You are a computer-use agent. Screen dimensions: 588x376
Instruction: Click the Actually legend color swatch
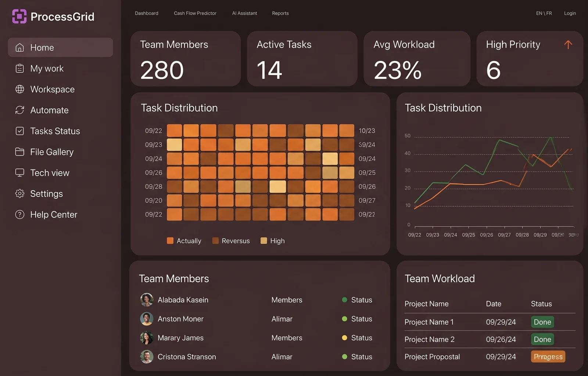(170, 241)
